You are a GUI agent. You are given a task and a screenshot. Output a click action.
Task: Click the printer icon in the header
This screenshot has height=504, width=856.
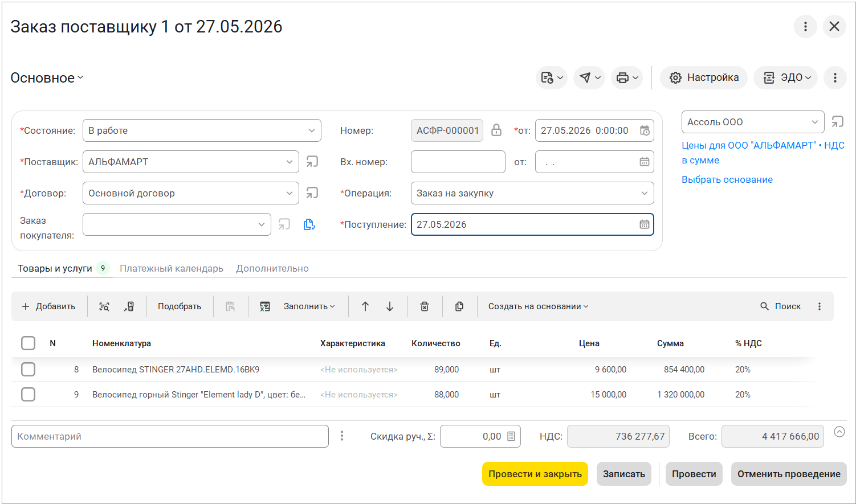coord(622,78)
